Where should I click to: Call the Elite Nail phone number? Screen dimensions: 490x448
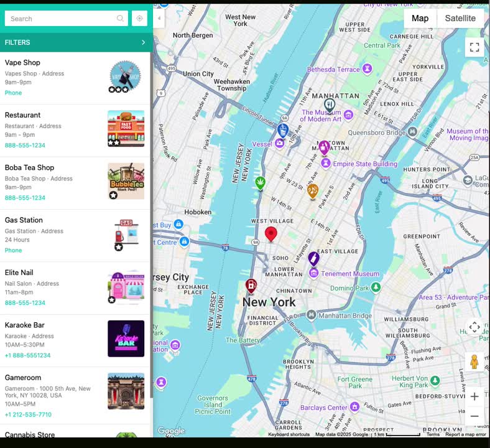(x=25, y=302)
